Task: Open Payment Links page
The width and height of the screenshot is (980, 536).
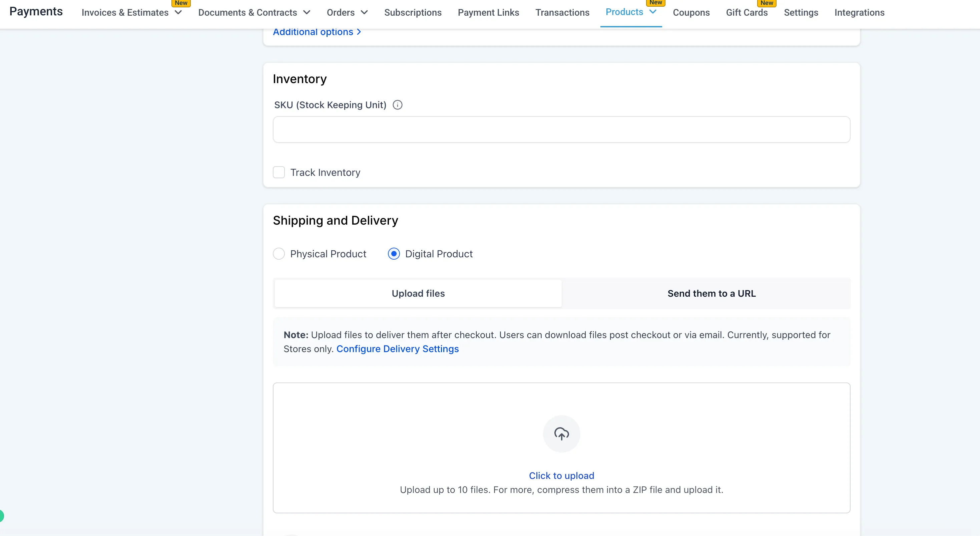Action: point(488,13)
